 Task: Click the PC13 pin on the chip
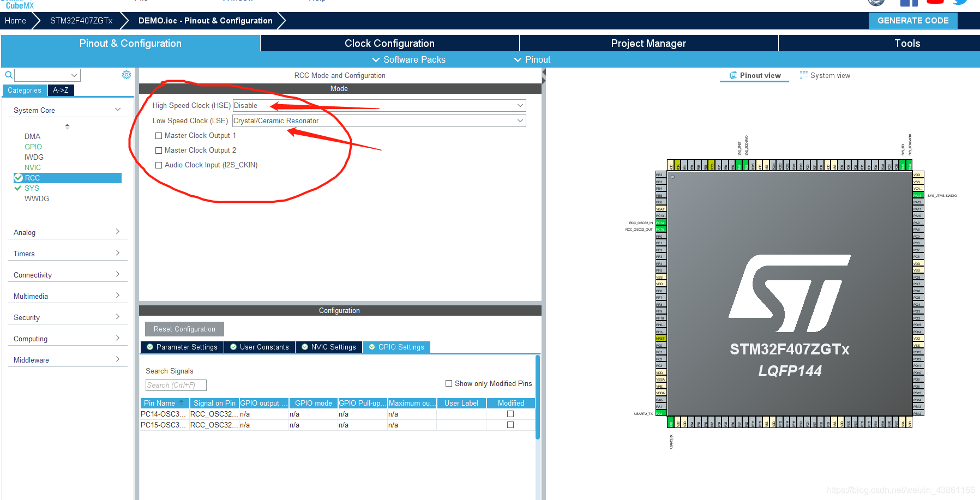click(661, 216)
